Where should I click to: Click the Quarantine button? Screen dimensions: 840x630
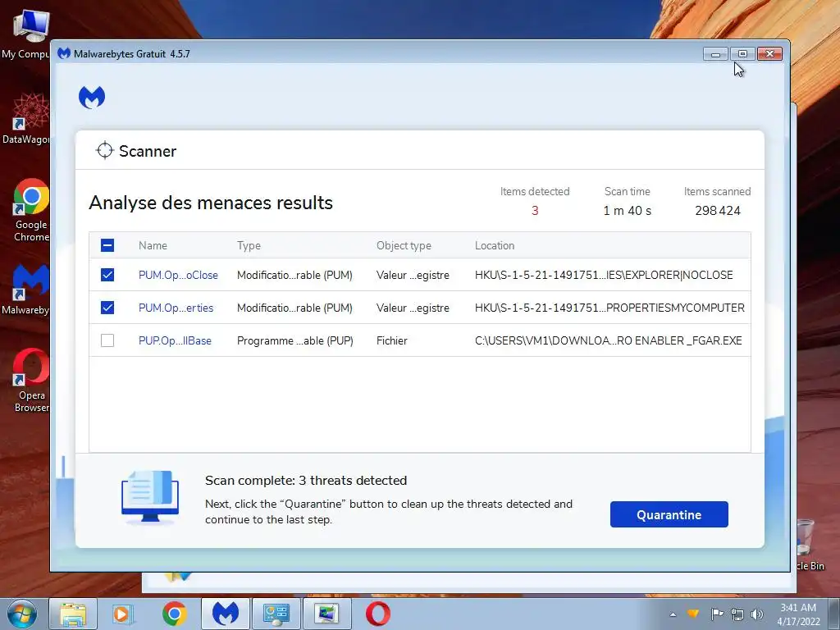(669, 514)
